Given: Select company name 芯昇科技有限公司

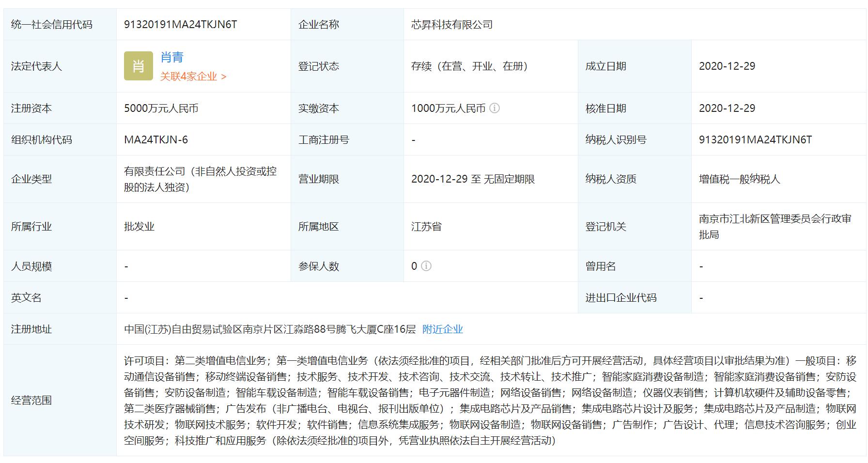Looking at the screenshot, I should coord(452,25).
